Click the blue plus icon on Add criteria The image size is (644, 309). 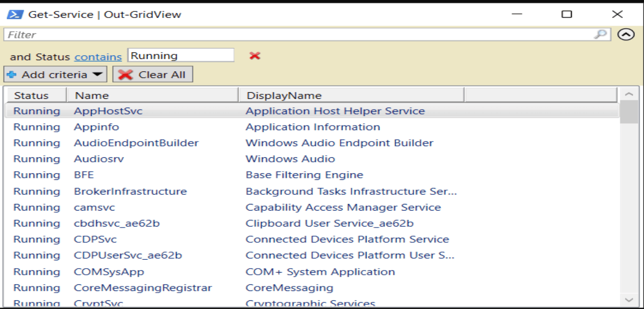12,75
